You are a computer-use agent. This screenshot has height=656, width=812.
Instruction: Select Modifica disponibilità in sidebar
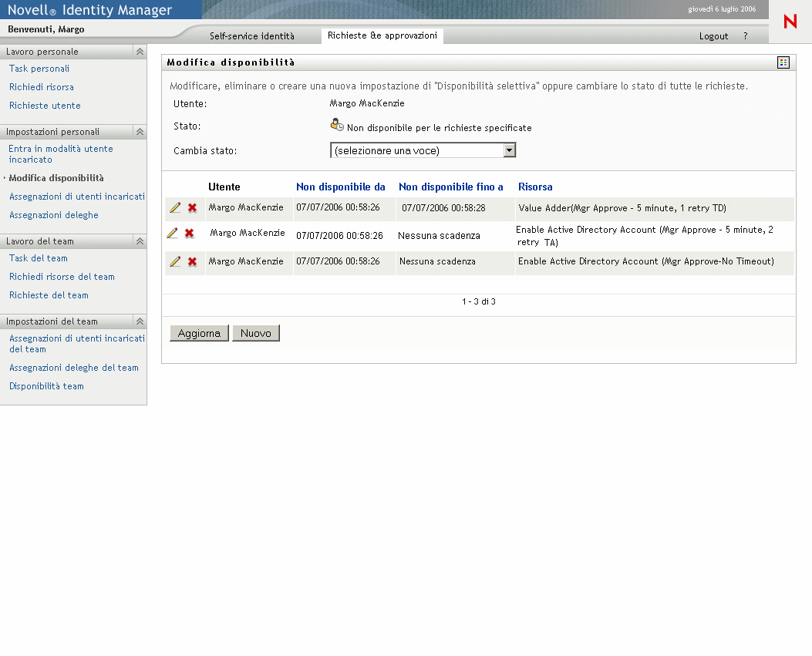point(56,178)
